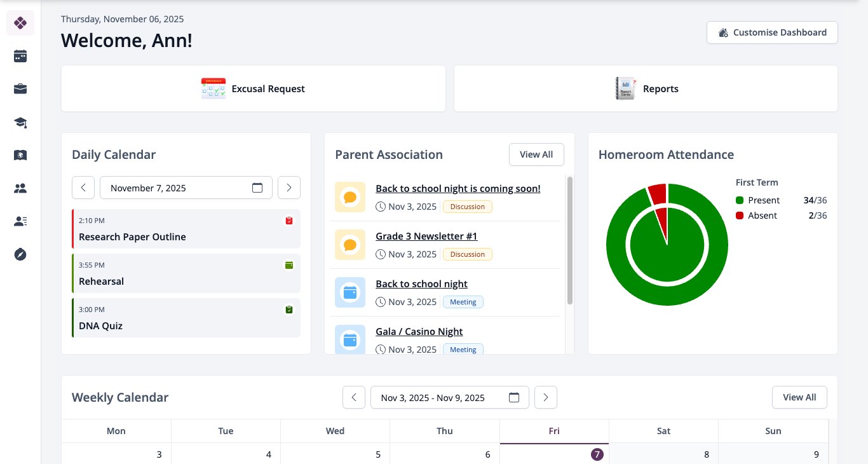This screenshot has height=464, width=868.
Task: Open the calendar icon in the sidebar
Action: 20,56
